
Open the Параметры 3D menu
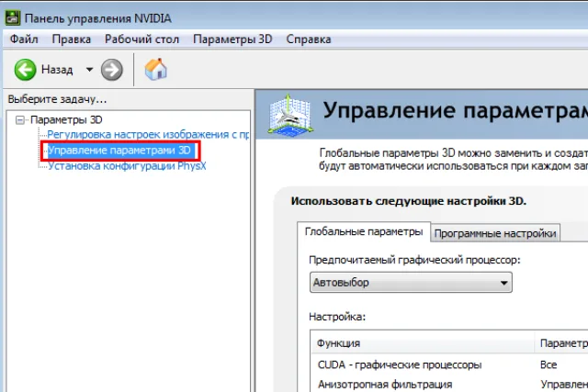[x=232, y=39]
